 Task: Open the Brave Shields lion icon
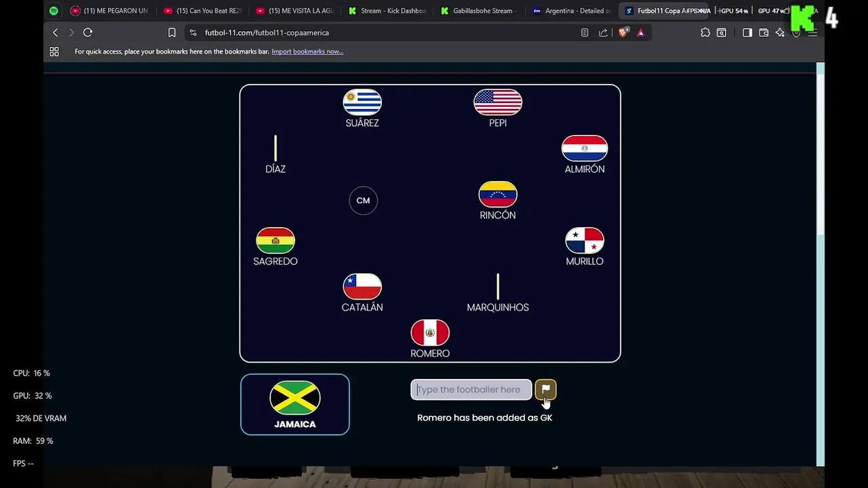coord(623,33)
